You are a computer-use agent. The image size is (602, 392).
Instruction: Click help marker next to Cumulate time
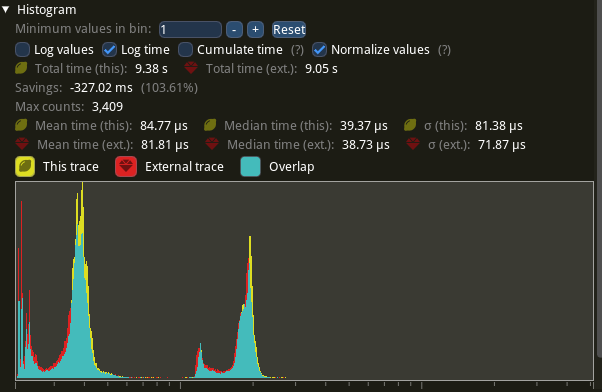[x=297, y=50]
